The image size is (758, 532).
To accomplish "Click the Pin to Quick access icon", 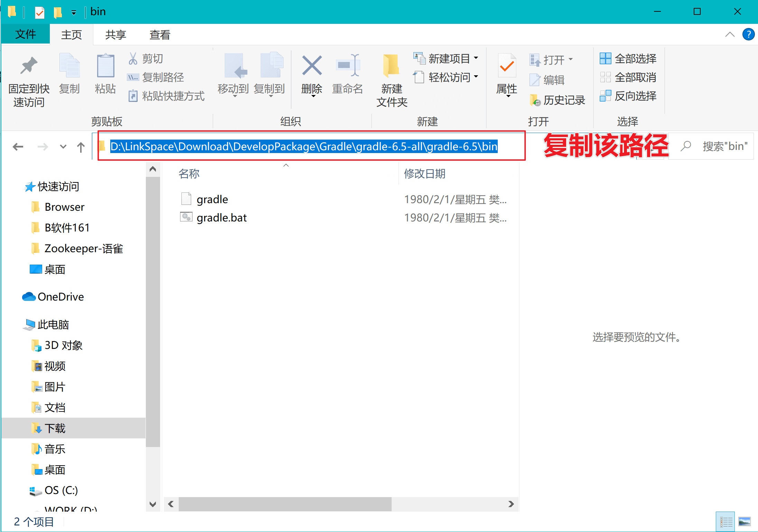I will pos(29,66).
